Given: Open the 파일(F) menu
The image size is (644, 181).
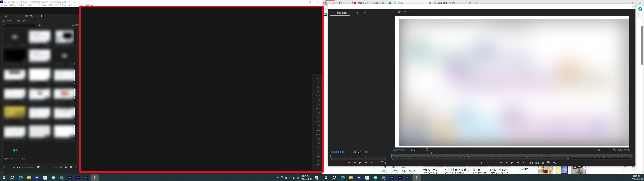Looking at the screenshot, I should tap(4, 5).
